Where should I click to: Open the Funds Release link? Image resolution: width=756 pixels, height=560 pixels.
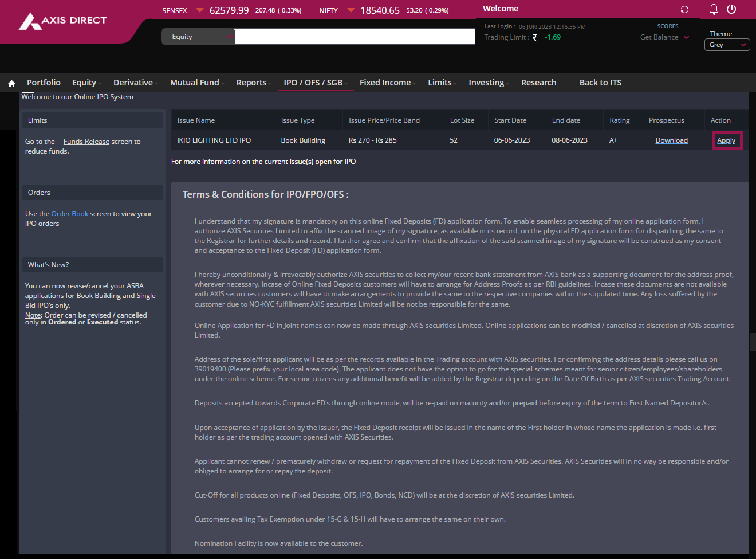click(x=86, y=142)
